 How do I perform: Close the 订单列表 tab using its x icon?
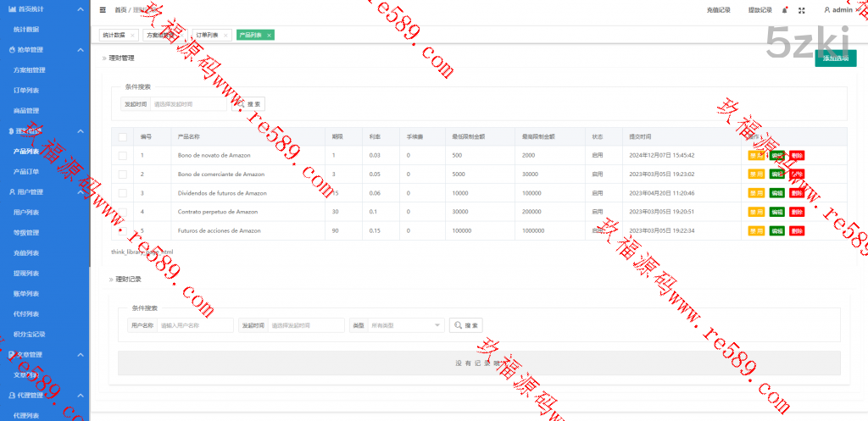[x=225, y=36]
